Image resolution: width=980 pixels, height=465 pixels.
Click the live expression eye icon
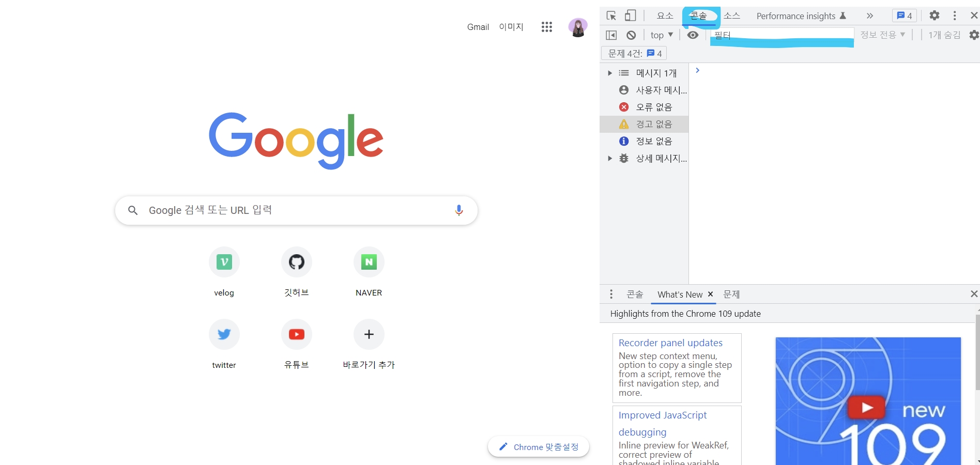[x=693, y=35]
